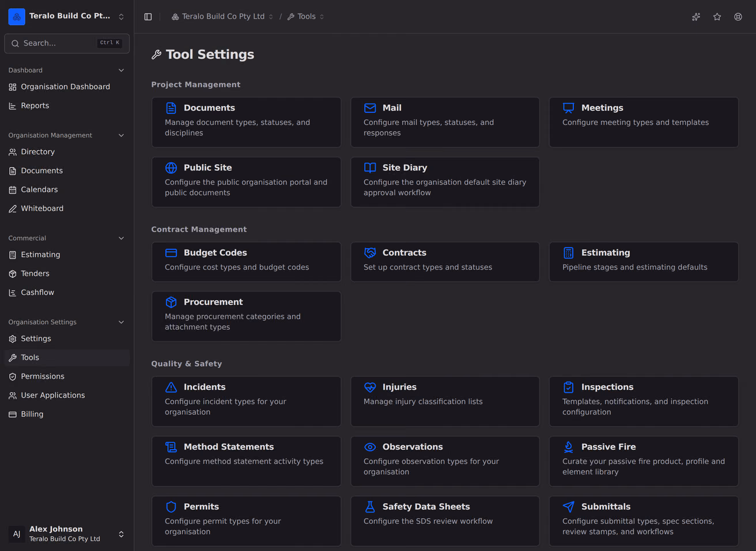Click the Mail envelope icon

[x=370, y=108]
